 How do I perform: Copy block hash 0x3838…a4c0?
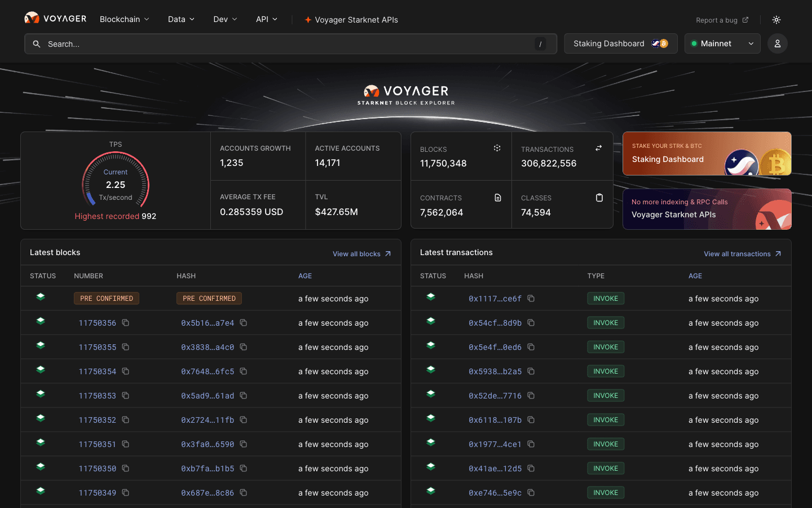[244, 347]
